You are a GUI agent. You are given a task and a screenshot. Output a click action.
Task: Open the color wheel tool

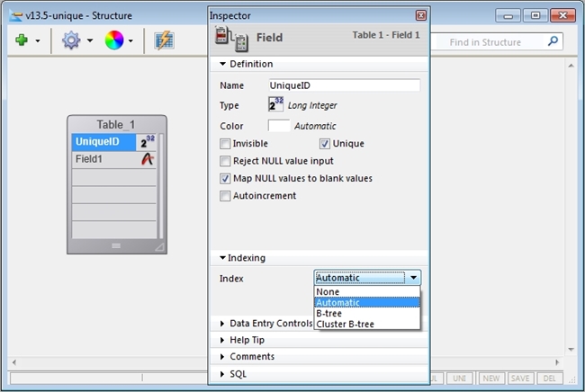point(114,40)
